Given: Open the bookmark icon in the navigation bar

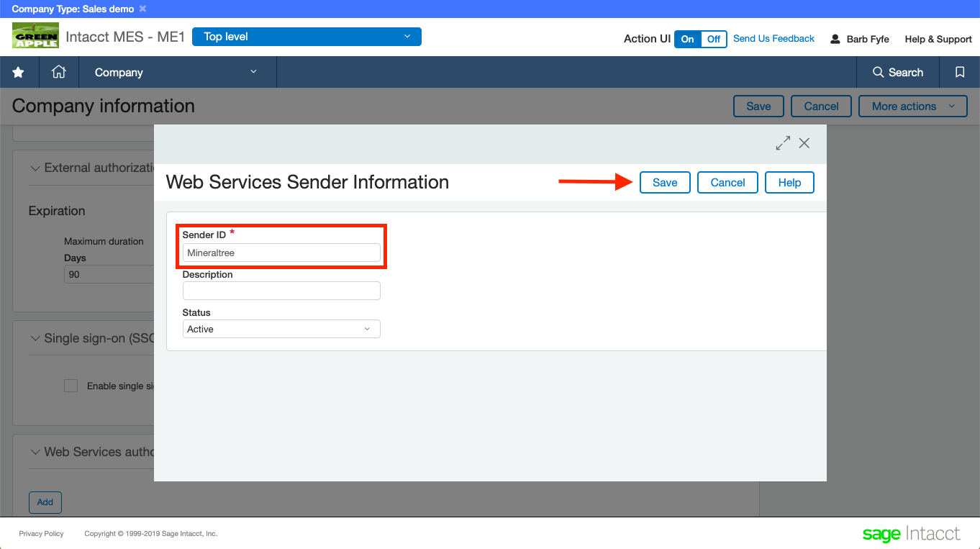Looking at the screenshot, I should (960, 72).
